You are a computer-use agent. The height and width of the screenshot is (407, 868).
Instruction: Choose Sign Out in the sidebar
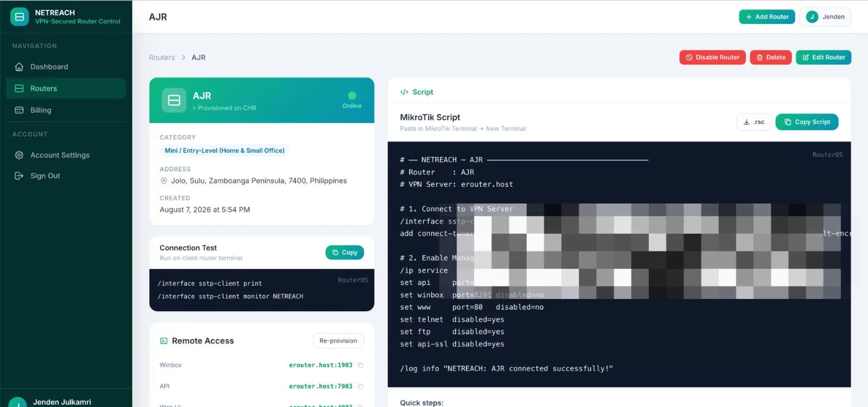[x=66, y=176]
